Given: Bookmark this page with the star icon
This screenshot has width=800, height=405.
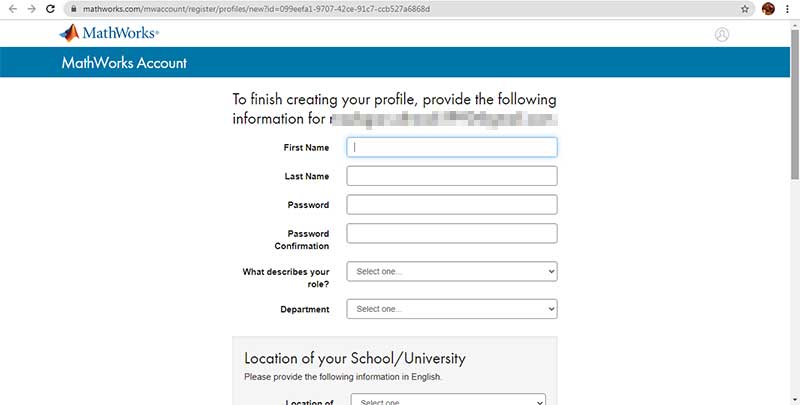Looking at the screenshot, I should [x=745, y=9].
